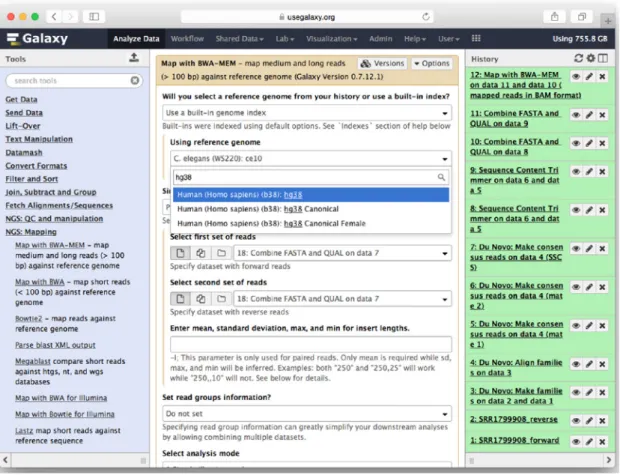Screen dimensions: 620x475
Task: Select multiple datasets icon for first set of reads
Action: (x=201, y=253)
